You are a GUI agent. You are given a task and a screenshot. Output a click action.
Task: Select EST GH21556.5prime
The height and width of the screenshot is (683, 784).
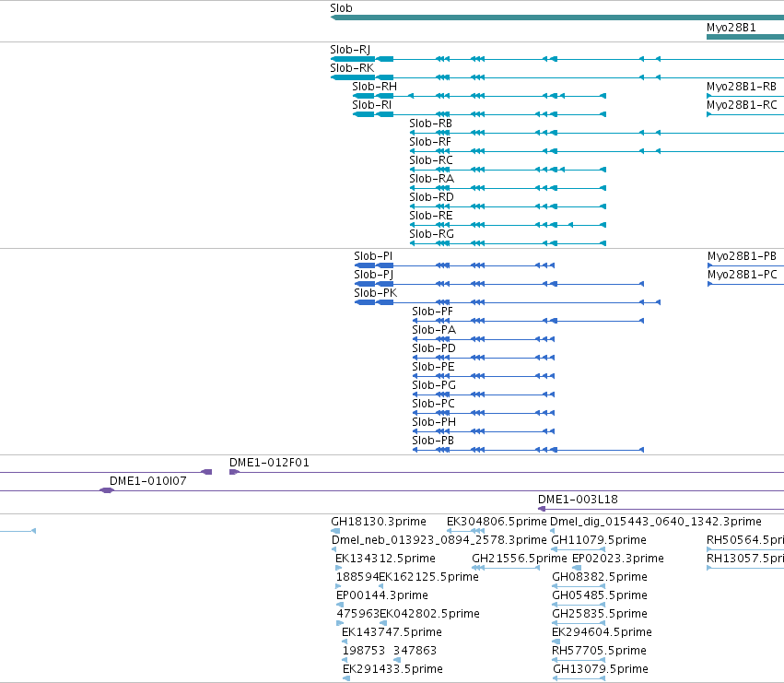(x=520, y=559)
